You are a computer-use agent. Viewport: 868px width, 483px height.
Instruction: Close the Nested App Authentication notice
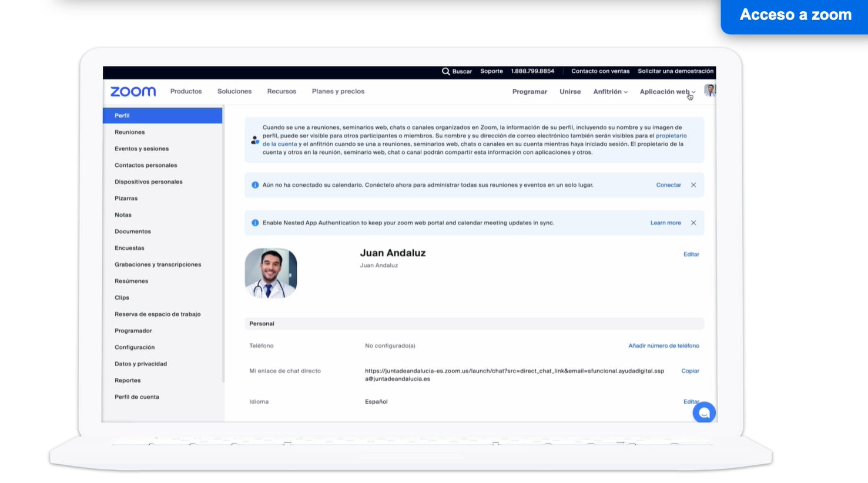point(693,223)
